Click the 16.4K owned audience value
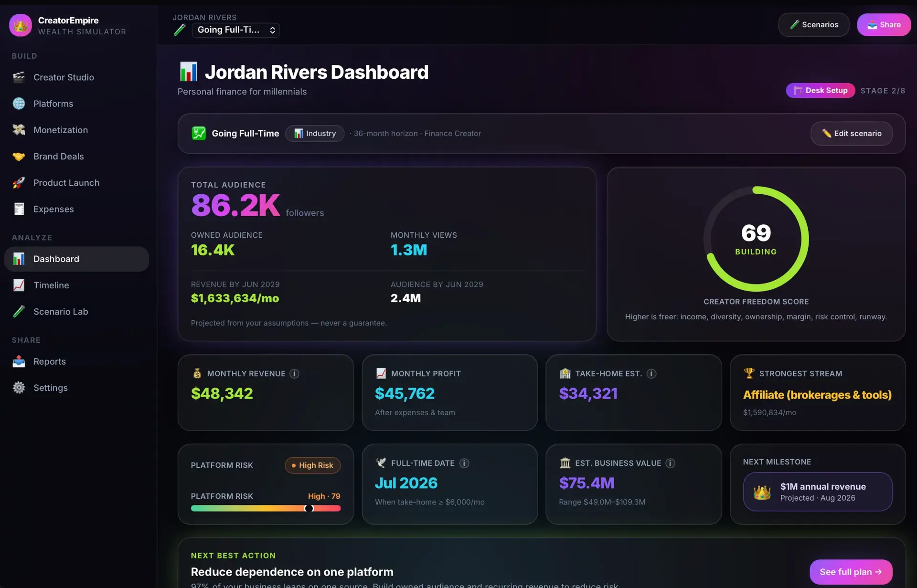 [213, 250]
